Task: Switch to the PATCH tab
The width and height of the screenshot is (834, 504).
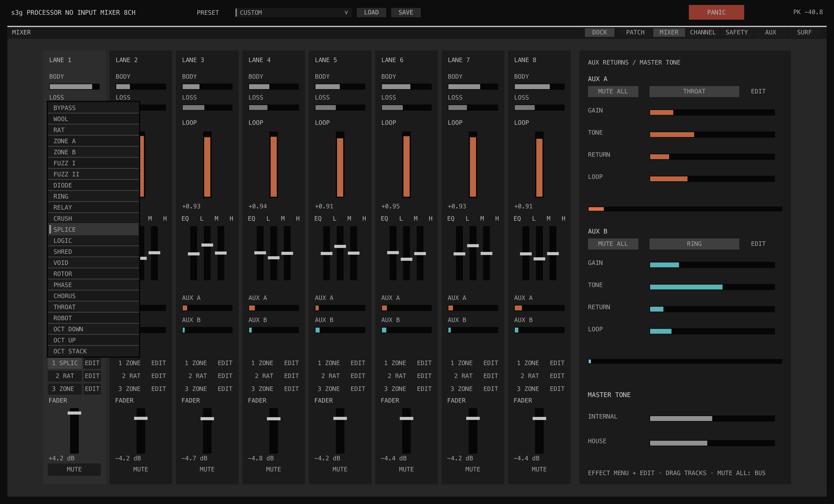Action: [x=635, y=32]
